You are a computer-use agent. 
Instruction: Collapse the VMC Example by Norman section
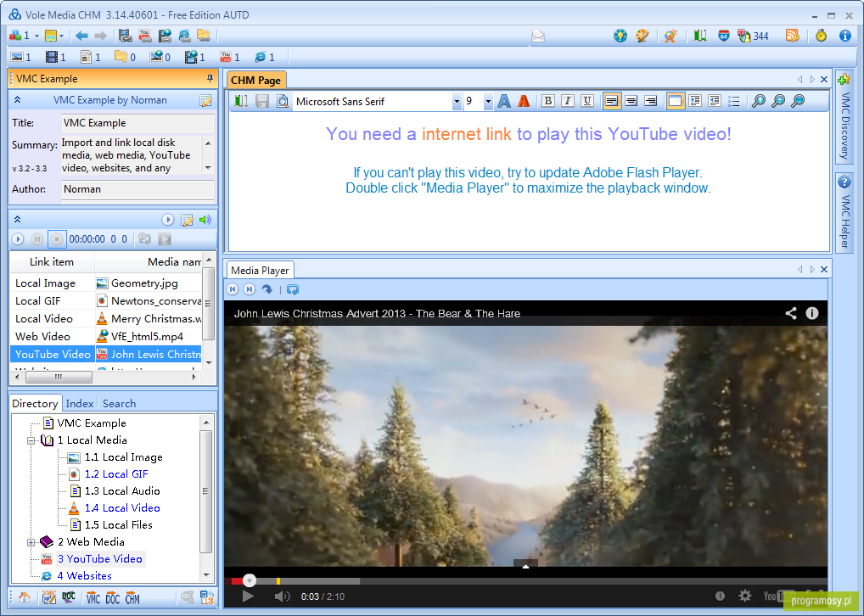(x=17, y=100)
